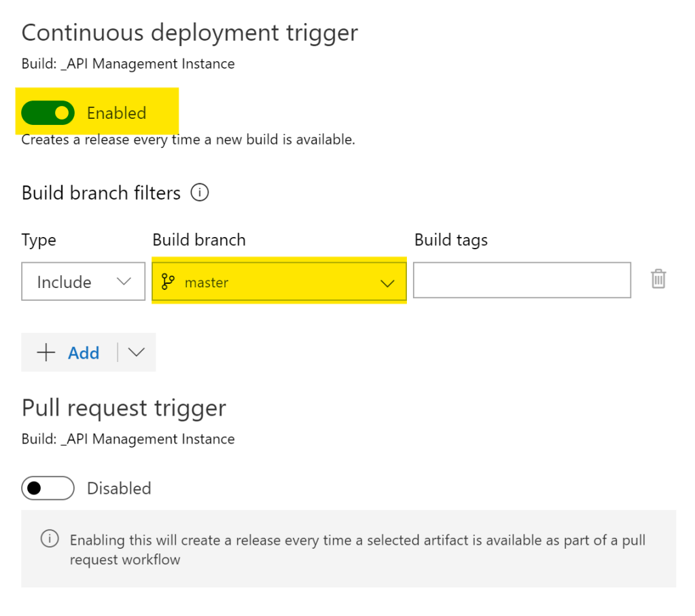The width and height of the screenshot is (695, 616).
Task: Click the blue Add button text
Action: tap(84, 352)
